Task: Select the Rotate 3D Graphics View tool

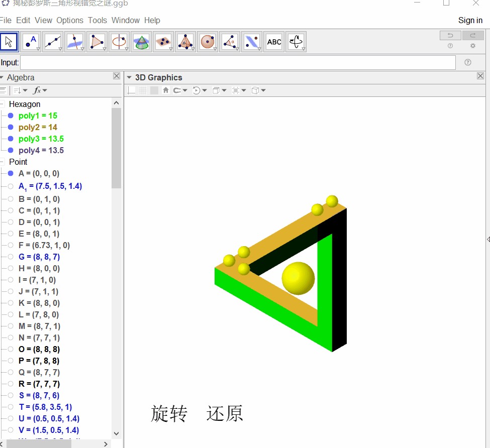Action: click(296, 42)
